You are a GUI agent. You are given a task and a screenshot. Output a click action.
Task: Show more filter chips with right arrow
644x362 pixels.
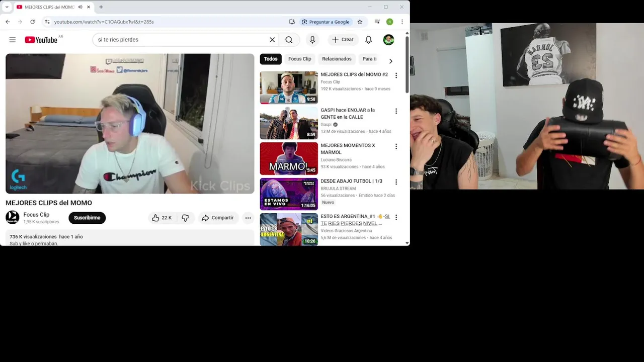pos(390,61)
